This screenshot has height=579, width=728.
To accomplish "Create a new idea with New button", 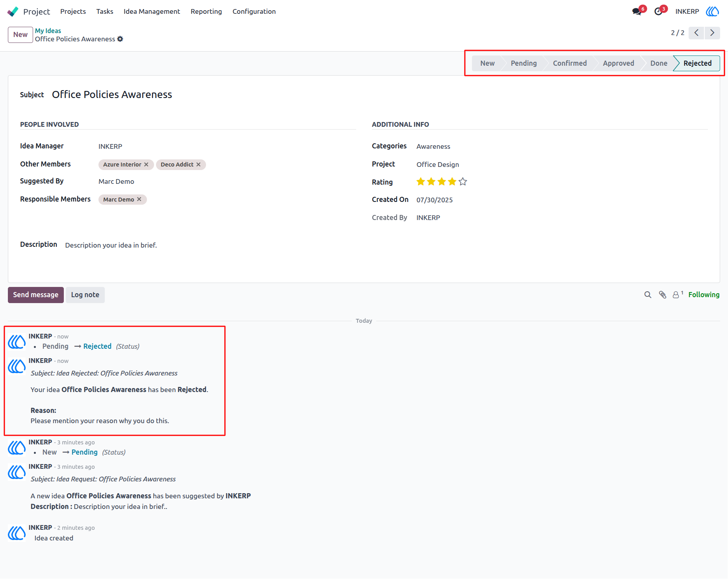I will (20, 35).
